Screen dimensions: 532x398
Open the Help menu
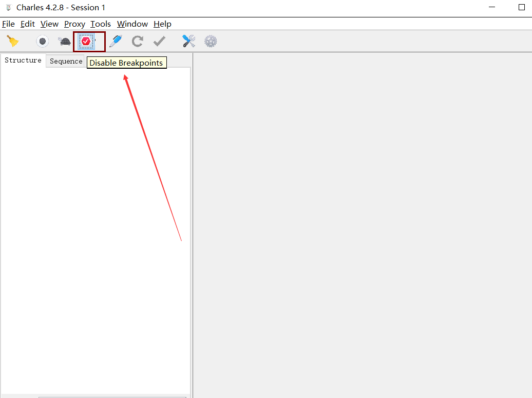pos(162,24)
